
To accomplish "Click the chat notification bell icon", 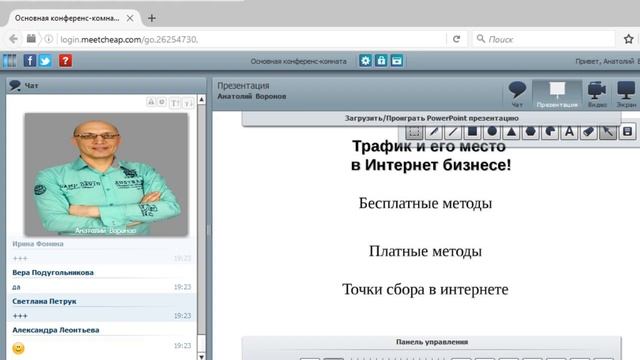I will [151, 102].
